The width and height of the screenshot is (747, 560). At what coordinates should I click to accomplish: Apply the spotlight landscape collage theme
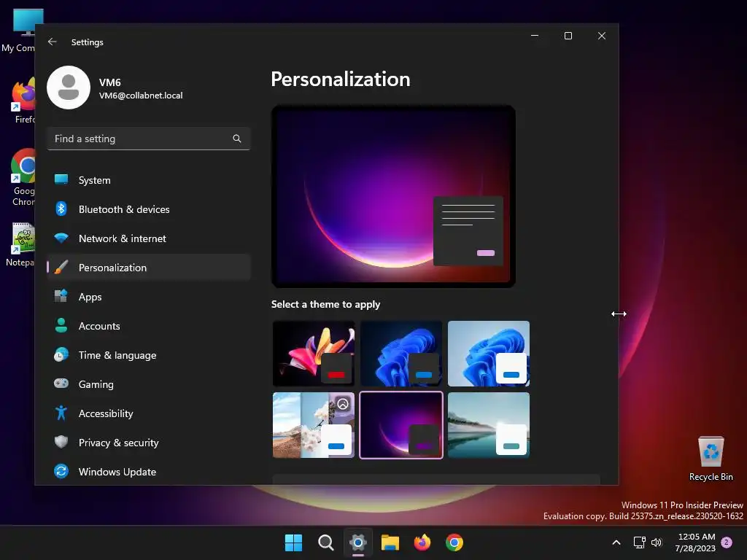[314, 425]
